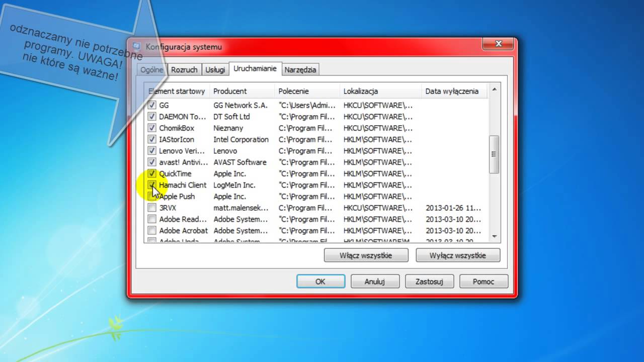Select the Uruchamianie tab

(255, 69)
